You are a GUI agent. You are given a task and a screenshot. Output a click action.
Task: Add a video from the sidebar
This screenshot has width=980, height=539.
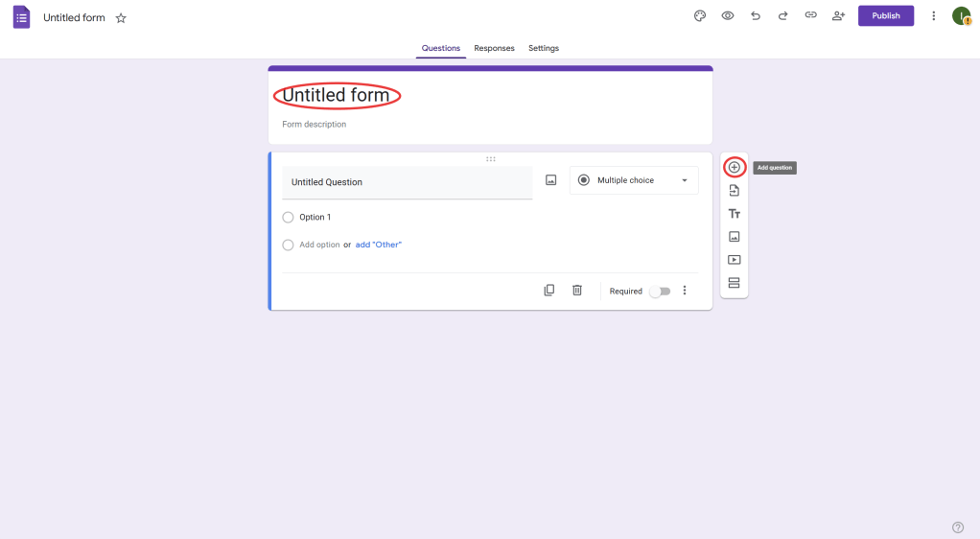(735, 260)
